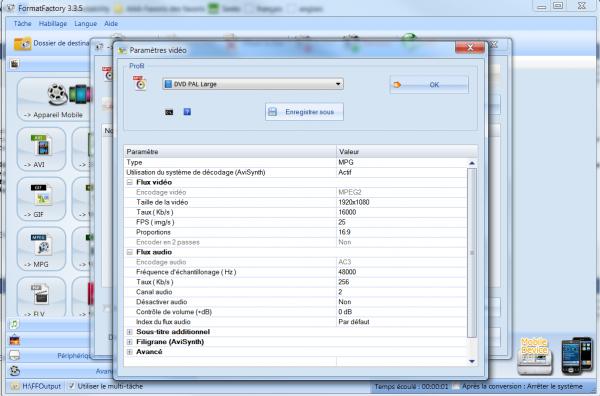Click the Canal audio value 2
600x396 pixels.
point(340,292)
